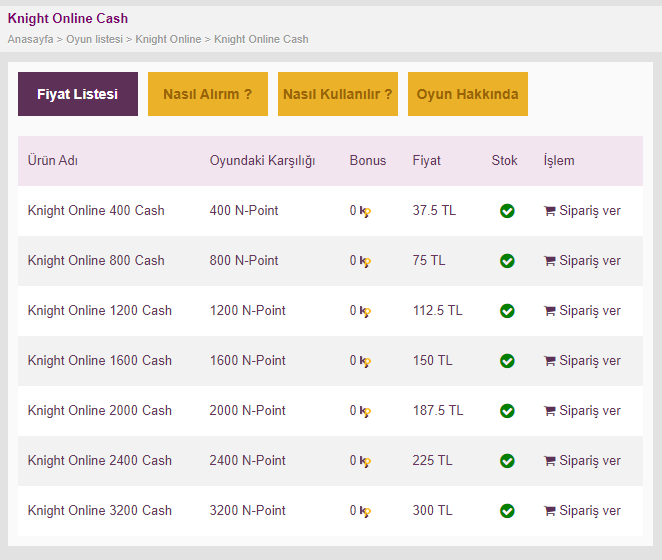Show the Oyun Hakkında tab
Viewport: 662px width, 560px height.
[x=468, y=94]
